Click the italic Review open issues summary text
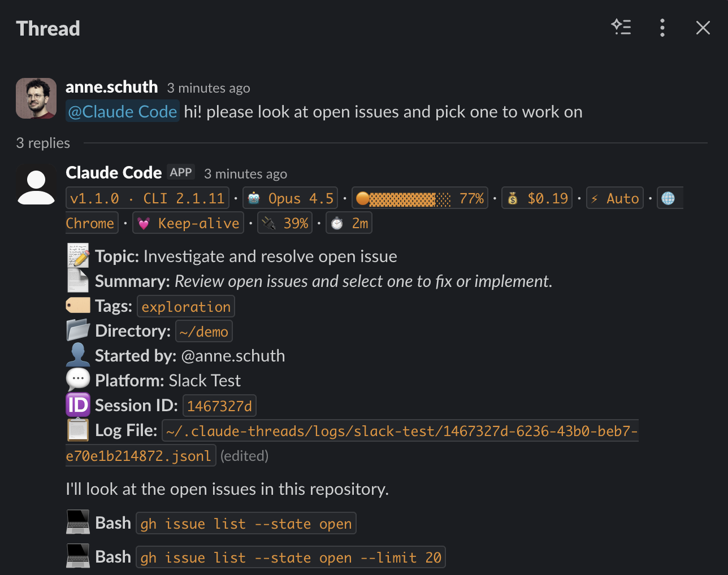This screenshot has width=728, height=575. tap(363, 281)
